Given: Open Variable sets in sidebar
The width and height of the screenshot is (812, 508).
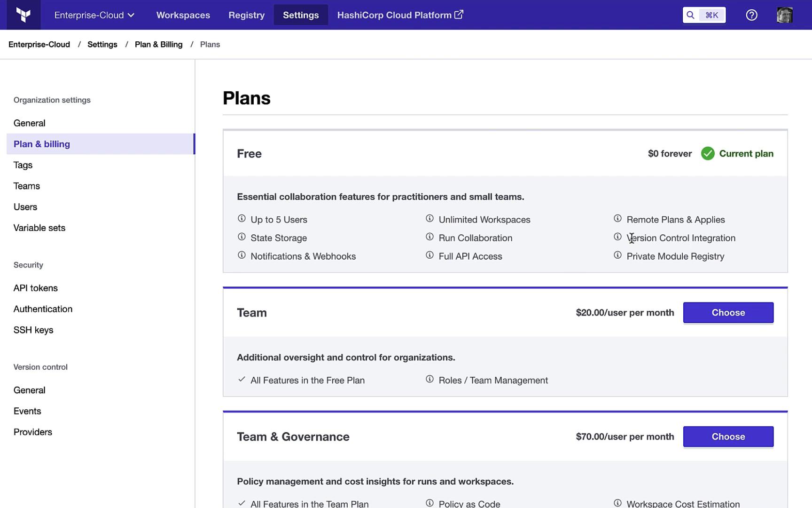Looking at the screenshot, I should point(39,228).
